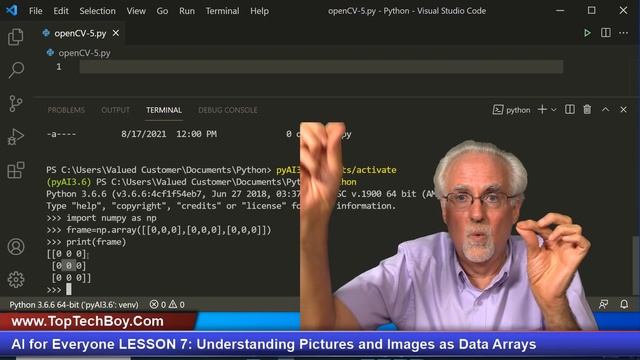Maximize the Visual Studio Code window
Screen dimensions: 640x360
(591, 11)
